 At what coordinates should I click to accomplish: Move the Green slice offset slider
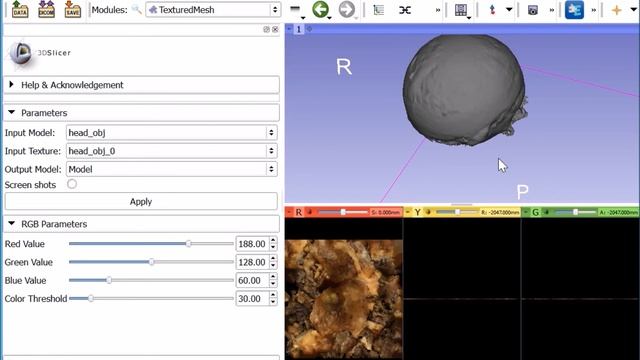pyautogui.click(x=576, y=212)
